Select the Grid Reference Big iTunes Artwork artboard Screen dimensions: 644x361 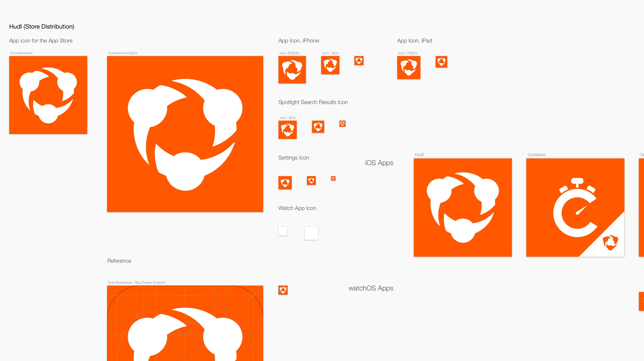[x=185, y=323]
